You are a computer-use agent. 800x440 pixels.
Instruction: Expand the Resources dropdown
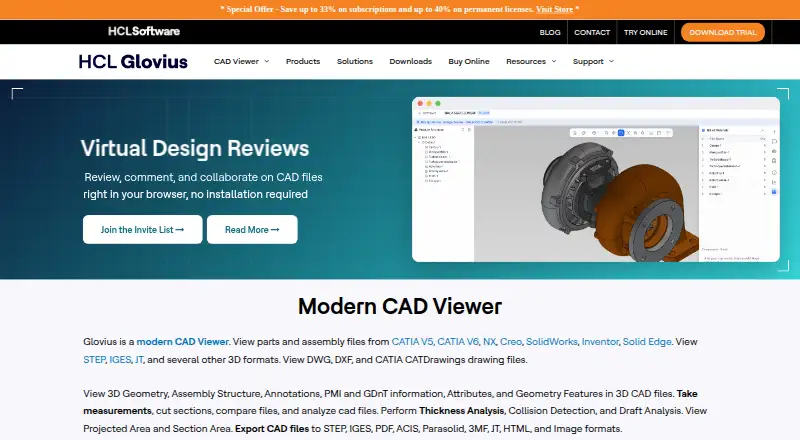pos(531,61)
